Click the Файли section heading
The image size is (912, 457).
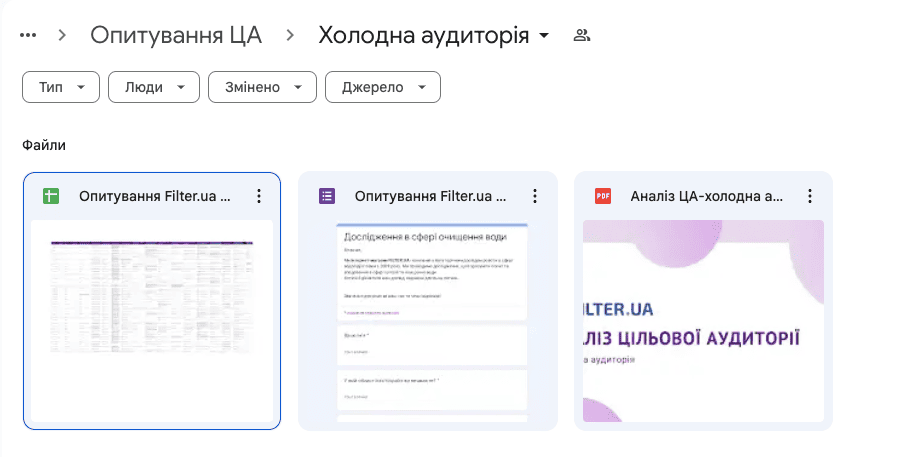tap(44, 145)
